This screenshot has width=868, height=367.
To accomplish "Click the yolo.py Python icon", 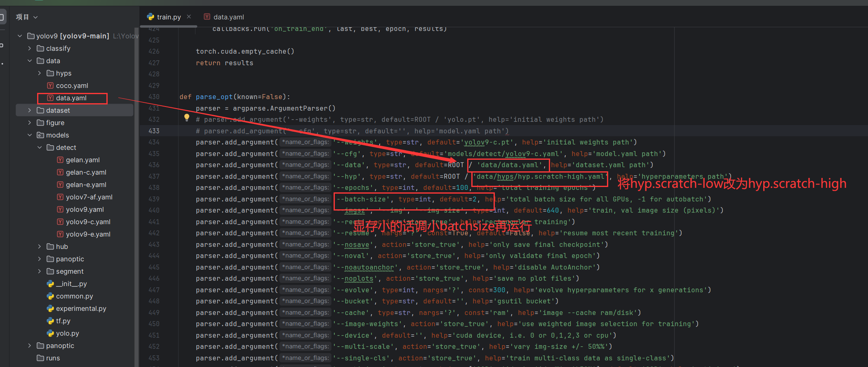I will [50, 333].
